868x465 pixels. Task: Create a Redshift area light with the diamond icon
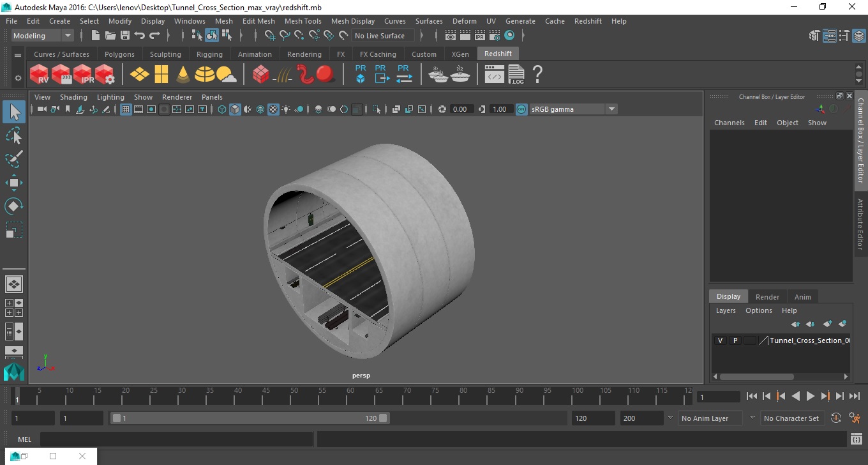(140, 75)
